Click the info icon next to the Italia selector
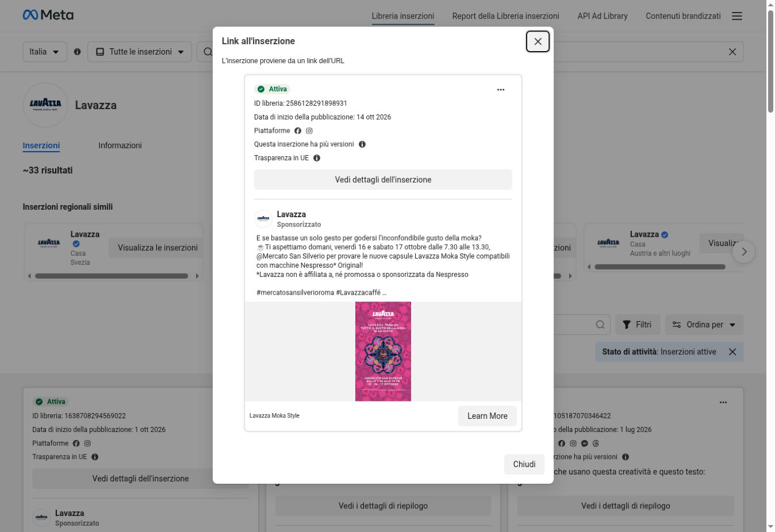 pyautogui.click(x=77, y=52)
